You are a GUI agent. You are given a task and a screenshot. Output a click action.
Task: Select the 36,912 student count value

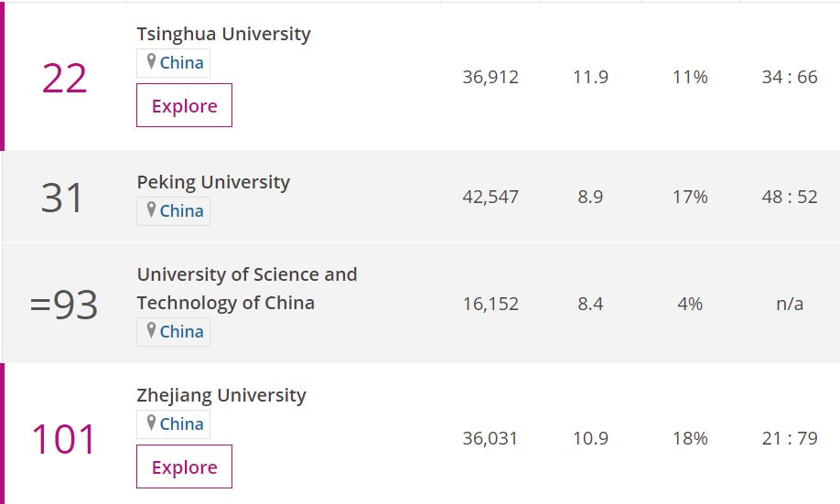tap(490, 77)
